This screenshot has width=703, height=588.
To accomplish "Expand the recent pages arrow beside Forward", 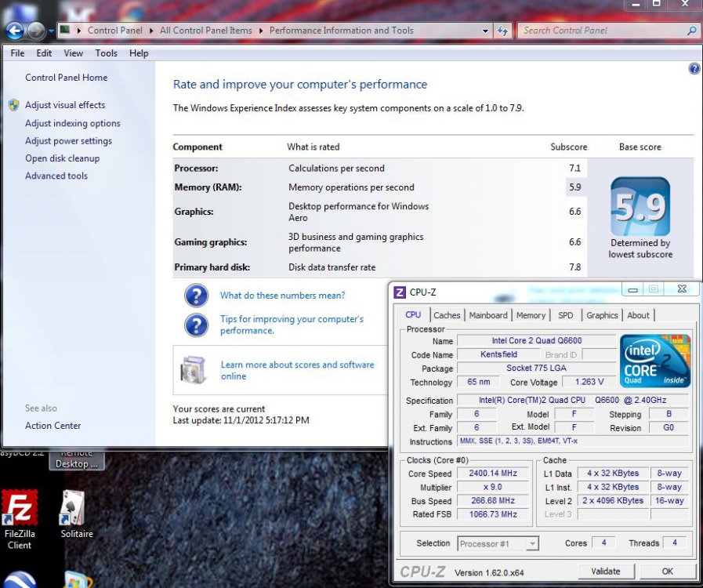I will coord(51,31).
